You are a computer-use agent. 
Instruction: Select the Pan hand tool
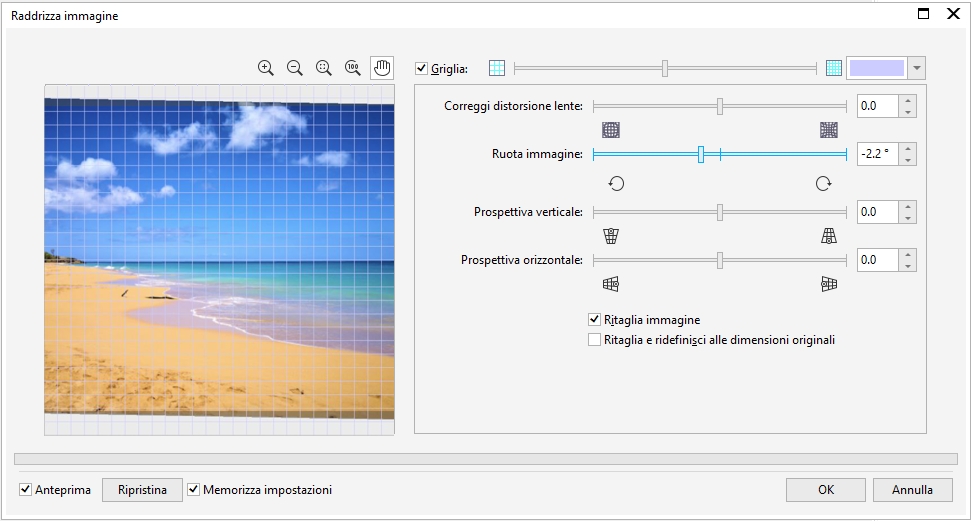[382, 68]
